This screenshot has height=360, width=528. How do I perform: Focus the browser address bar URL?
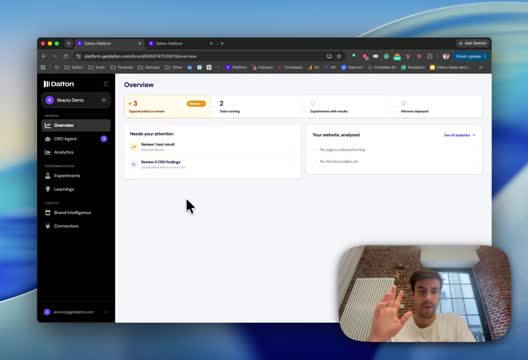[140, 56]
